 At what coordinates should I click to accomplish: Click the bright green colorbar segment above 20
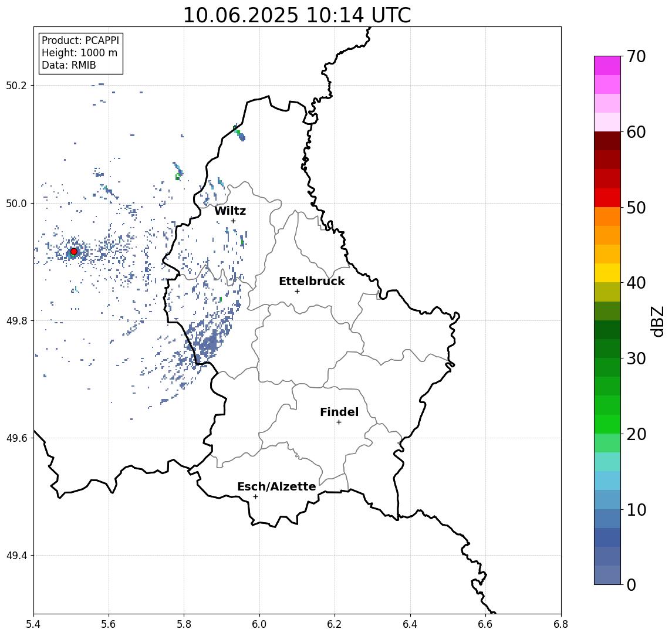click(607, 424)
